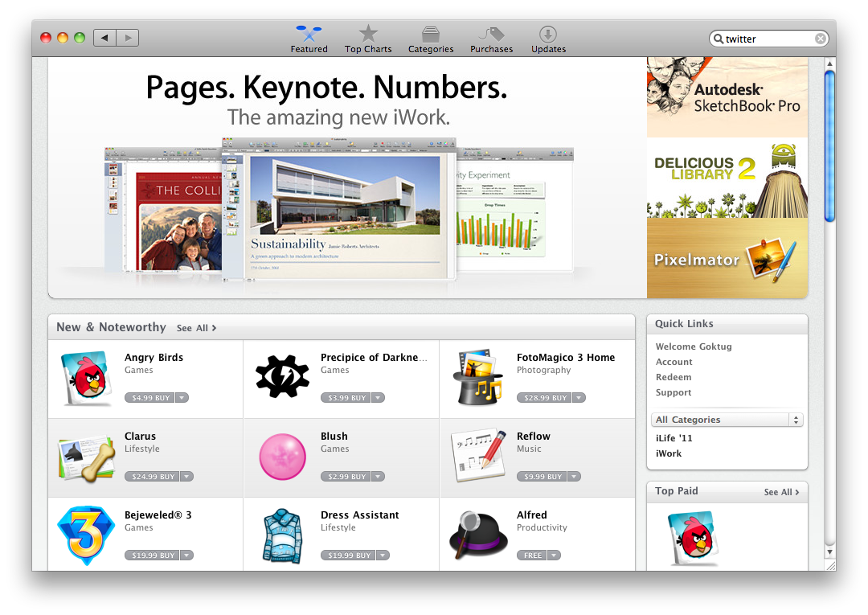Screen dimensions: 868x615
Task: Expand the All Categories dropdown
Action: point(727,420)
